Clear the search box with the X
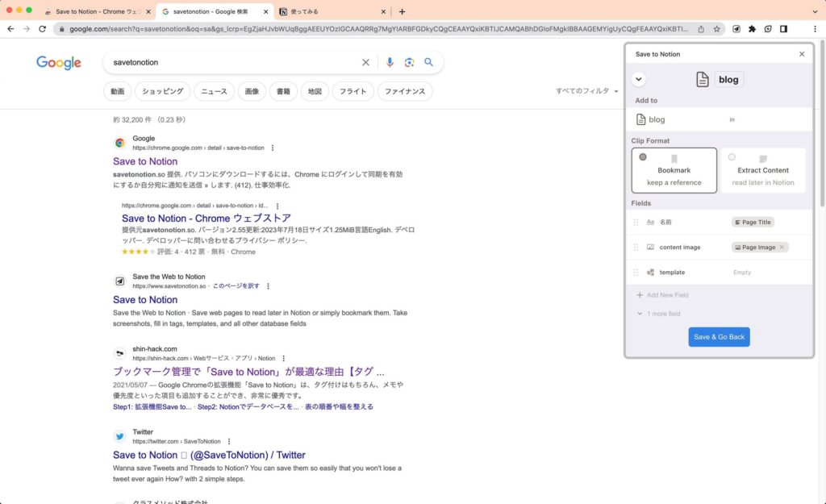826x504 pixels. click(x=365, y=62)
